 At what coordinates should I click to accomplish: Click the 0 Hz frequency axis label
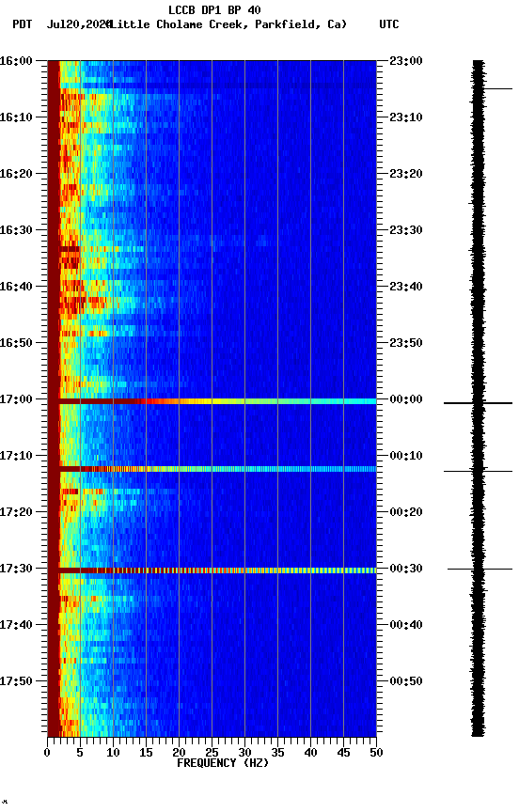pos(47,753)
